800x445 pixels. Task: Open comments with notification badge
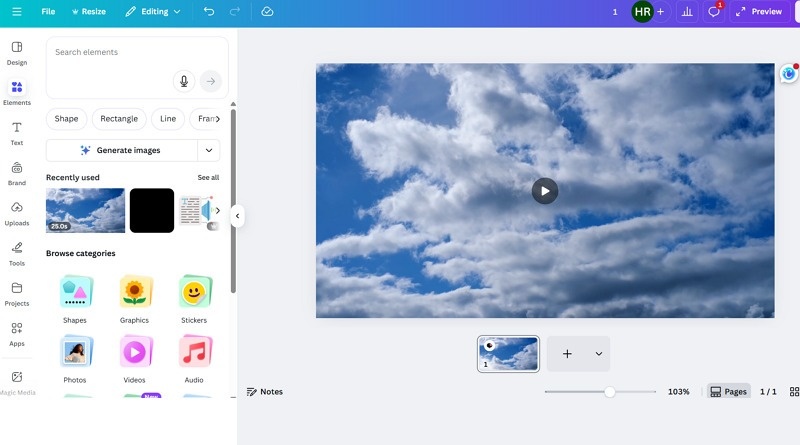[x=714, y=12]
